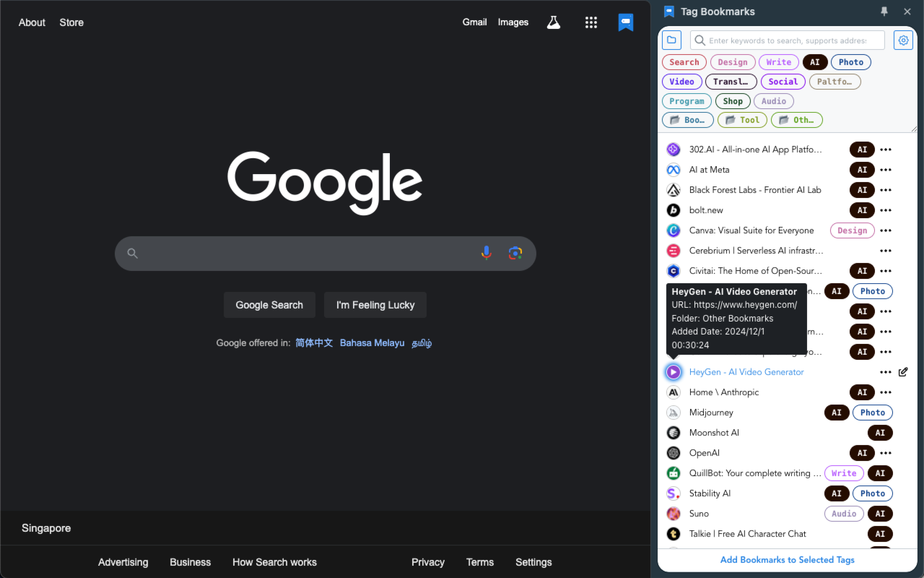Deselect the highlighted AI tag
The width and height of the screenshot is (924, 578).
point(815,62)
